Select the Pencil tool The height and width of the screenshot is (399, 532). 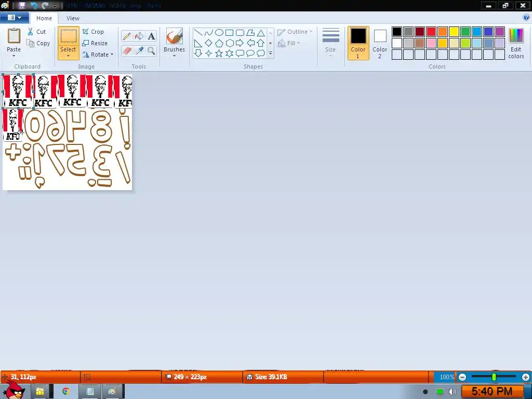point(127,36)
